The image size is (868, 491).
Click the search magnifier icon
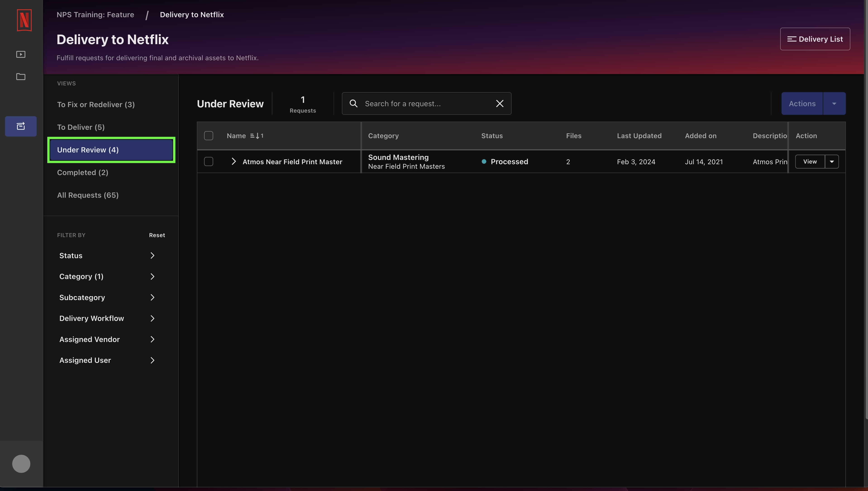point(353,103)
